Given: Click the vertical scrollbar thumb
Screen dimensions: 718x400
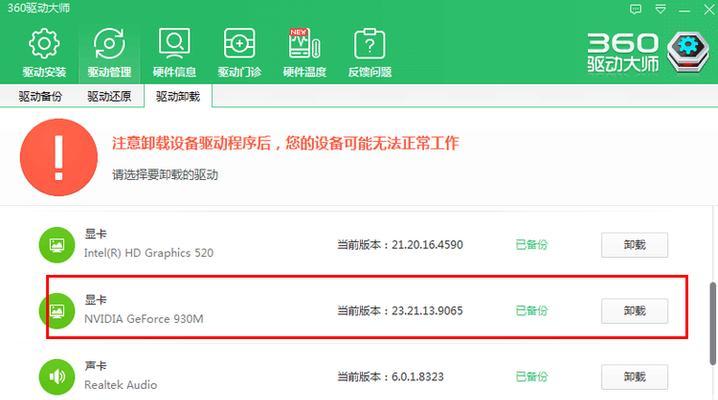Looking at the screenshot, I should click(713, 324).
